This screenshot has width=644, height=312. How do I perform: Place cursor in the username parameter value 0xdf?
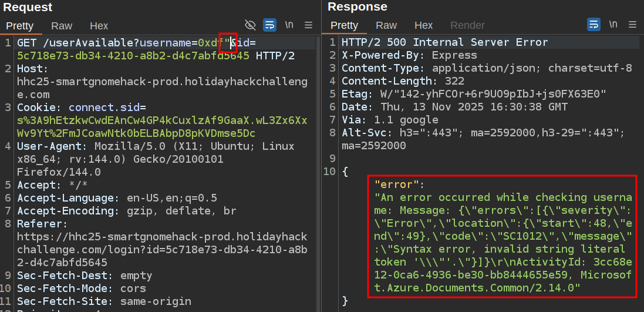click(208, 43)
